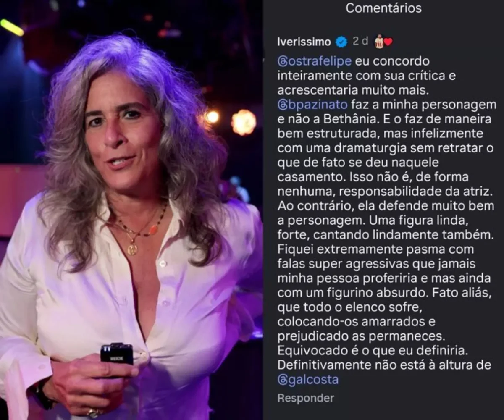
Task: Click the 2 d comment timestamp
Action: coord(360,41)
